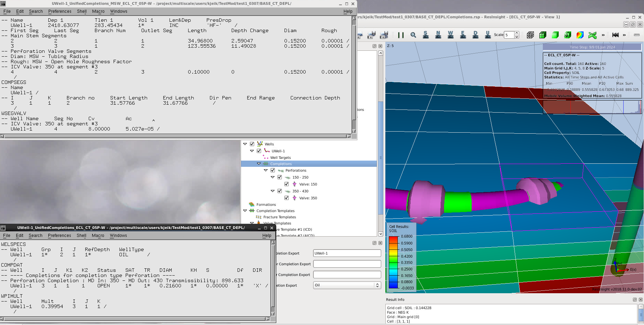This screenshot has width=644, height=325.
Task: Uncheck the UWell-1 checkbox
Action: (259, 151)
